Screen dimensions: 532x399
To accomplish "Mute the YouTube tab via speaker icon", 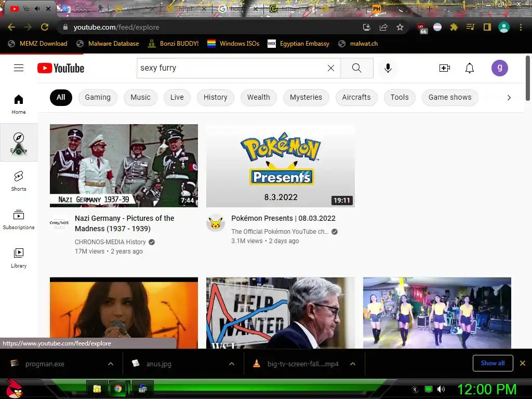I will (x=37, y=9).
